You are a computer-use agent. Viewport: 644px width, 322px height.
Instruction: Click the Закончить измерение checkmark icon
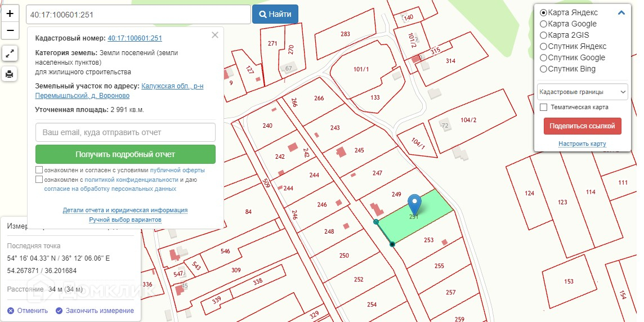pyautogui.click(x=59, y=311)
